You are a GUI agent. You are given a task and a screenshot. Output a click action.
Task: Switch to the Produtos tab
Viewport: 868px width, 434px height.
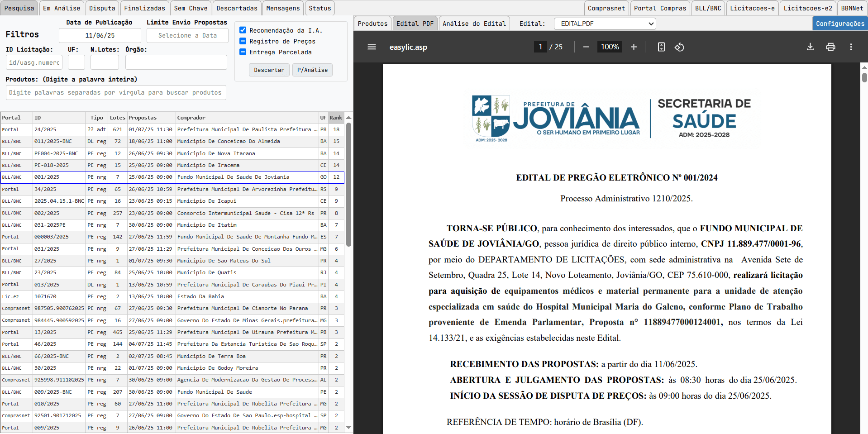pos(372,24)
